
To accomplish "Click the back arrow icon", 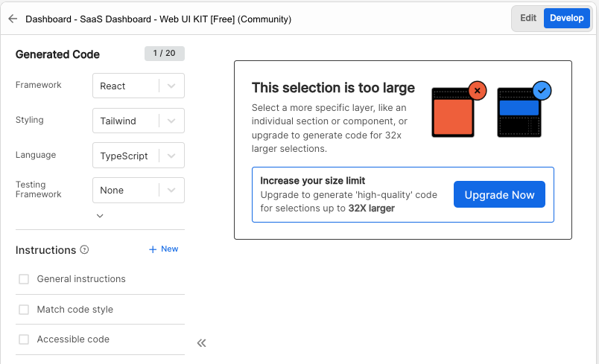I will (x=12, y=19).
